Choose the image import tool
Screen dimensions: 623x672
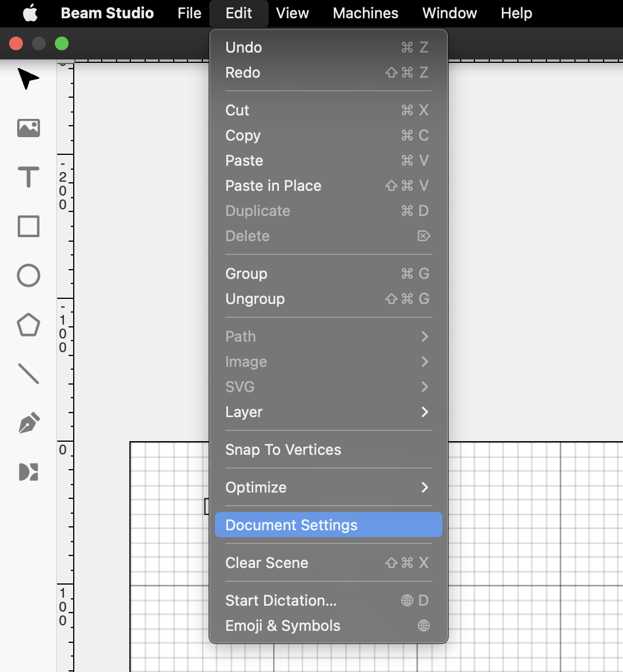point(28,129)
